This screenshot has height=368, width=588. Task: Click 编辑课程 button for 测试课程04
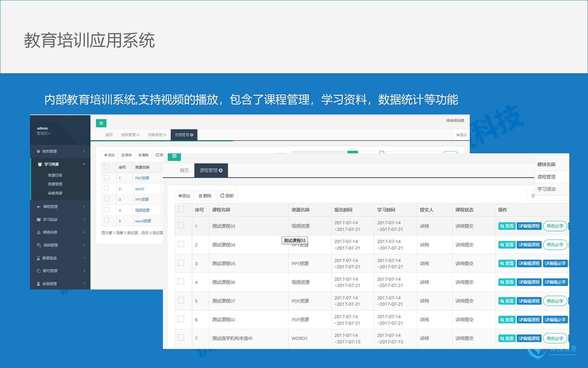pyautogui.click(x=529, y=245)
